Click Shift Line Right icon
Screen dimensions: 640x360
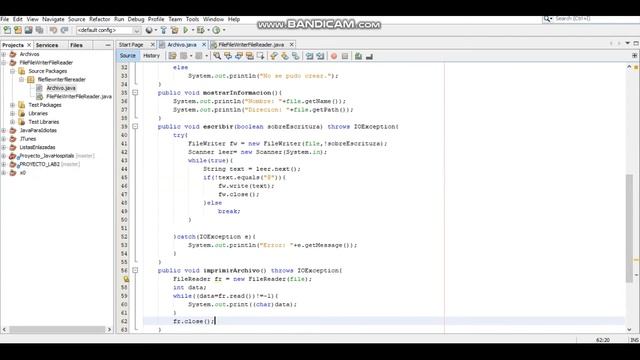[320, 56]
